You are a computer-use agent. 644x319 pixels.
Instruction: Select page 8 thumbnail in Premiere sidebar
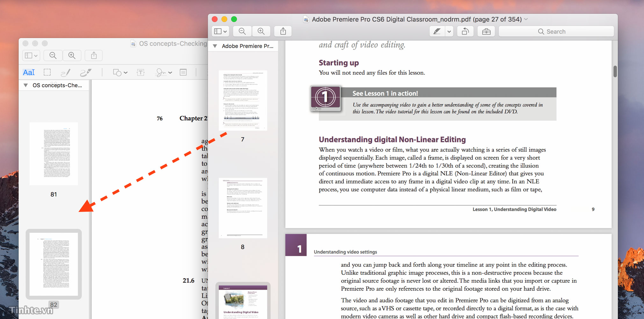(x=243, y=208)
